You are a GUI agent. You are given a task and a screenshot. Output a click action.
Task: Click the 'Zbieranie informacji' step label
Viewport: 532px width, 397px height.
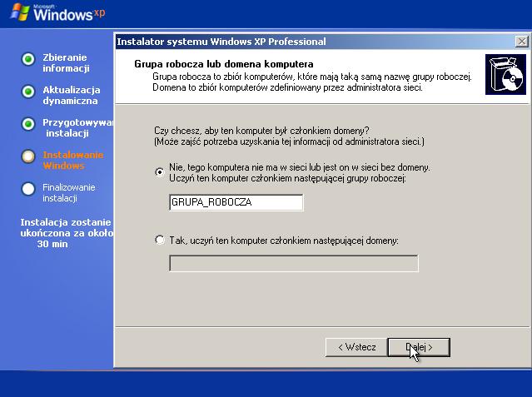pos(66,62)
